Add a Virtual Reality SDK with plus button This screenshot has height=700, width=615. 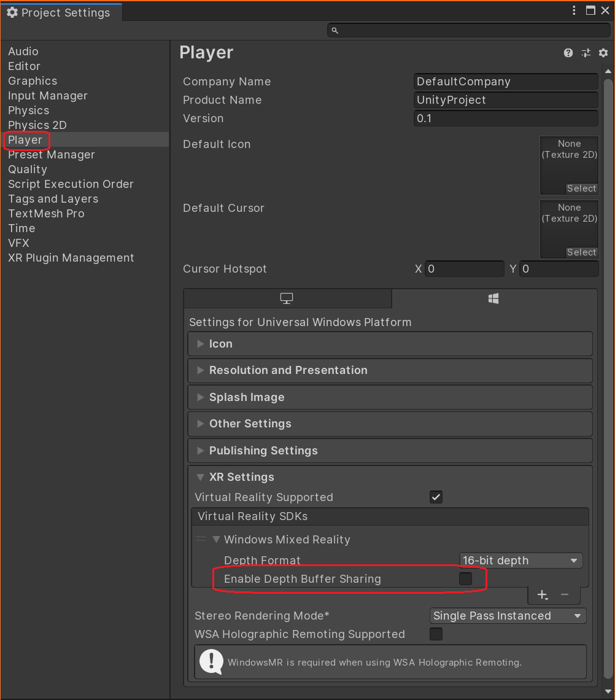542,595
